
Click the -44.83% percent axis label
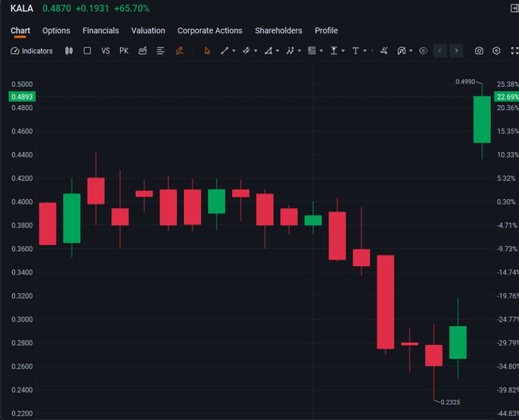(508, 413)
